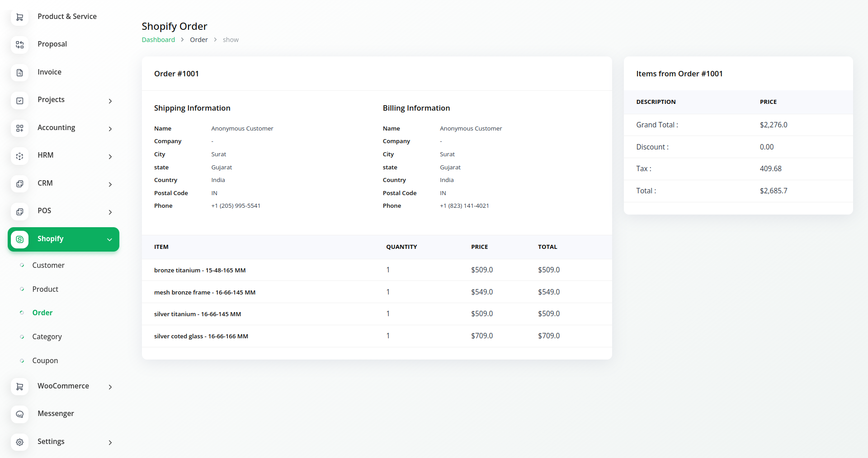Screen dimensions: 868x458
Task: Open Category in Shopify submenu
Action: [x=47, y=336]
